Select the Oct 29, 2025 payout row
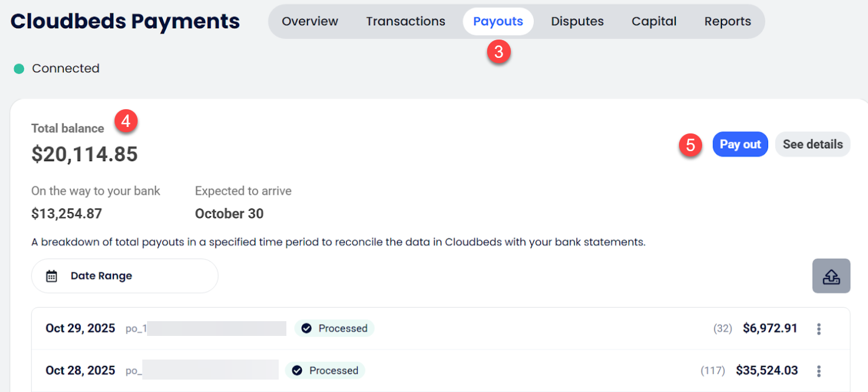This screenshot has width=868, height=392. click(x=80, y=328)
